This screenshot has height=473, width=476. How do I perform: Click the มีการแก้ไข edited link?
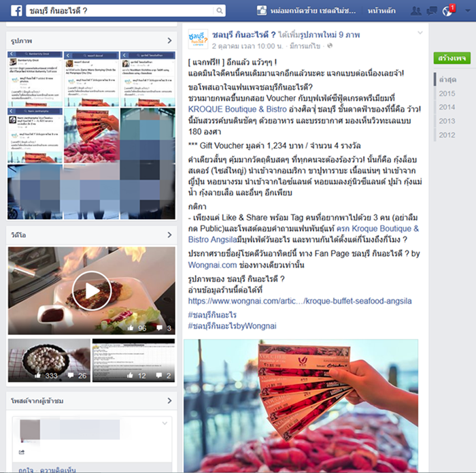(x=305, y=46)
